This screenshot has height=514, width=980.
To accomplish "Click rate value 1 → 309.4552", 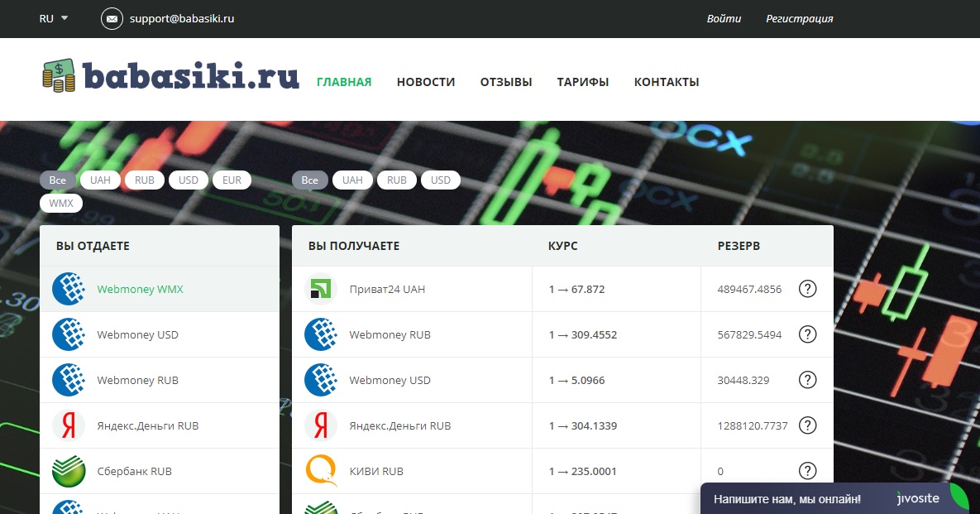I will pos(582,334).
